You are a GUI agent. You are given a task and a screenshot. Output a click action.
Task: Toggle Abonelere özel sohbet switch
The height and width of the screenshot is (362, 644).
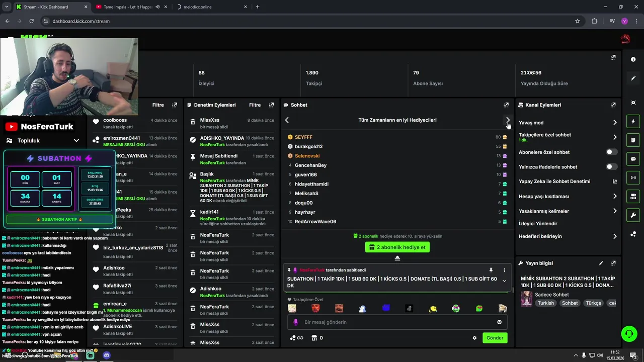[611, 152]
